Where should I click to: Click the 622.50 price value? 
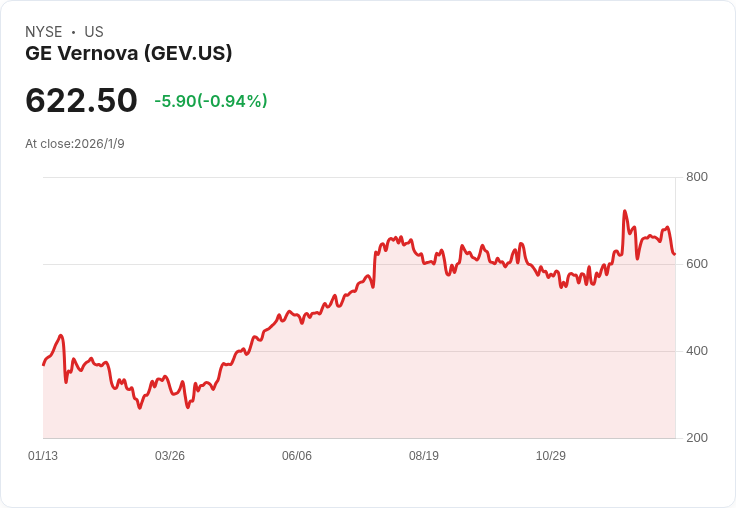pos(81,100)
